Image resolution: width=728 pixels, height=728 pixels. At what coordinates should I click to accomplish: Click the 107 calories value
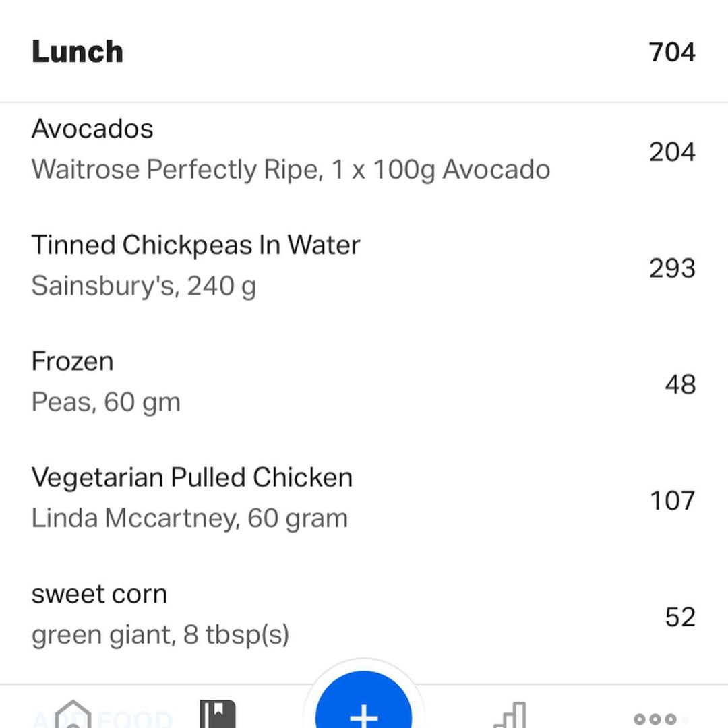(672, 500)
